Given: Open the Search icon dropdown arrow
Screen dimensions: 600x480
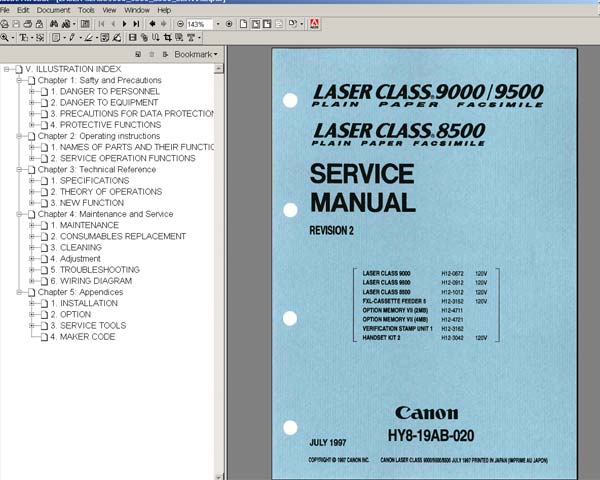Looking at the screenshot, I should pos(74,24).
